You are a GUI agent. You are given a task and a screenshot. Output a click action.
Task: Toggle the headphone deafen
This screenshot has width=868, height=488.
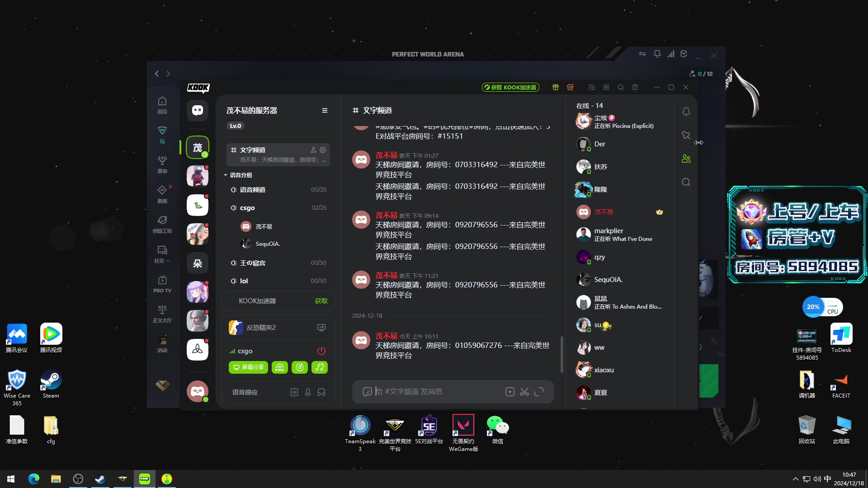coord(321,392)
